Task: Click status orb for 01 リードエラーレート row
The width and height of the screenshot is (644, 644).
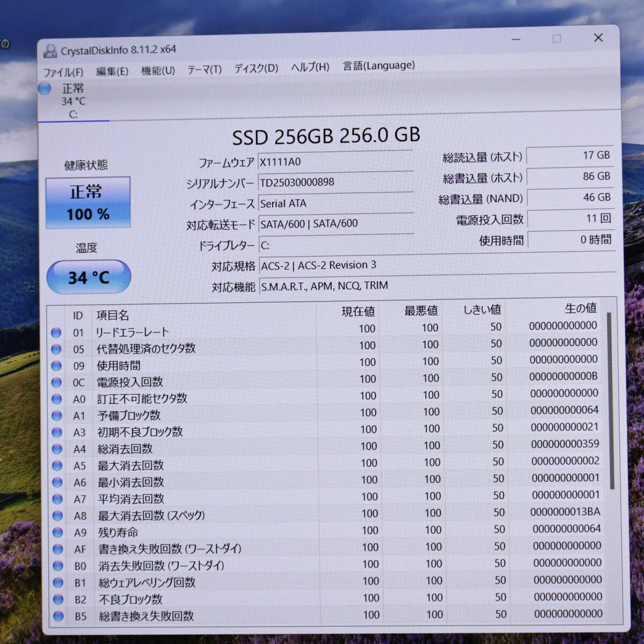Action: tap(56, 333)
